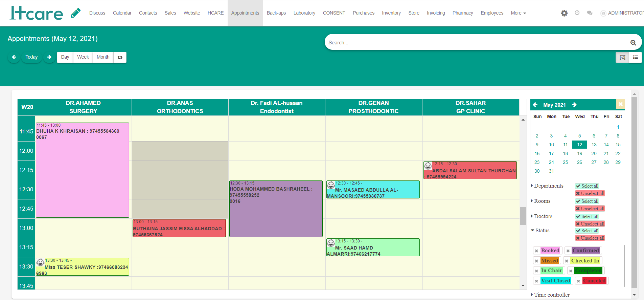644x300 pixels.
Task: Unselect all Doctors
Action: (590, 224)
